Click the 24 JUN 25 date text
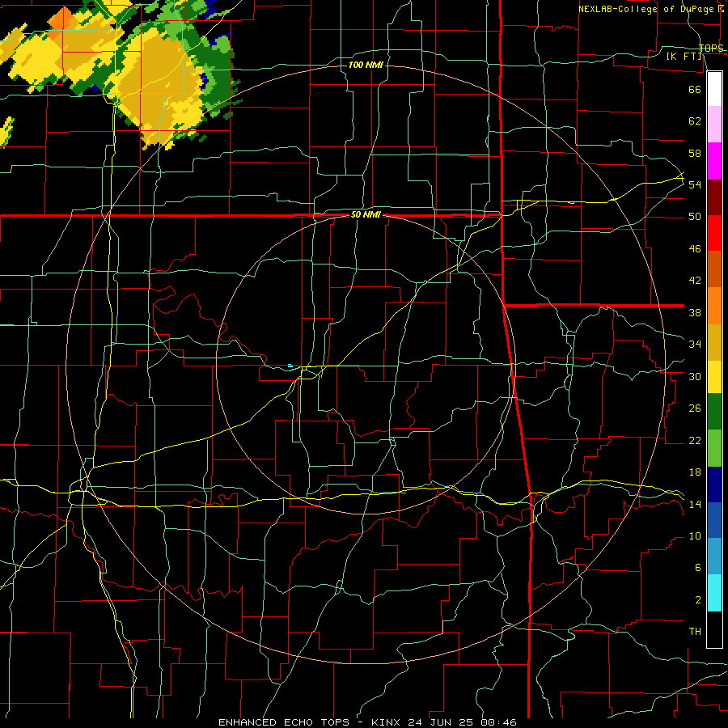This screenshot has height=728, width=728. coord(442,722)
